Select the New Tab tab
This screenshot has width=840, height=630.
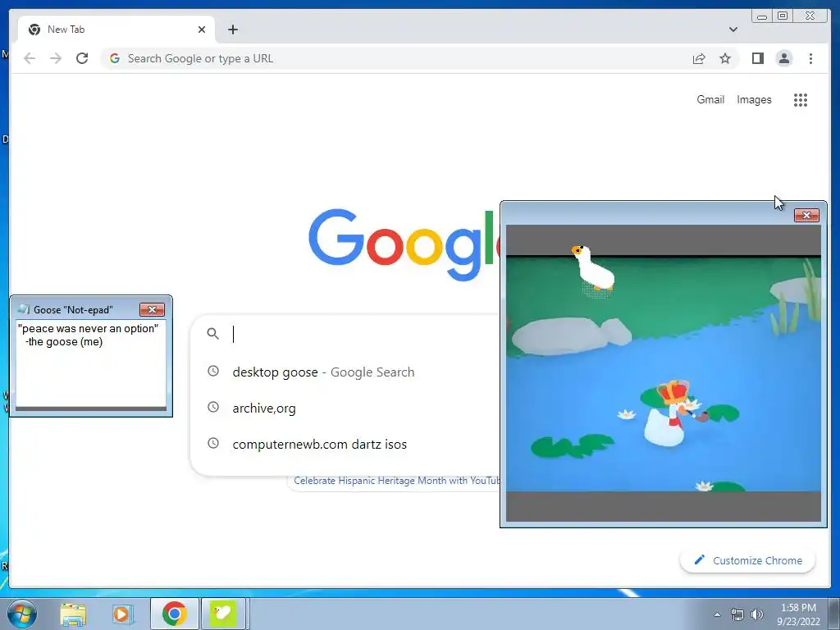[116, 30]
